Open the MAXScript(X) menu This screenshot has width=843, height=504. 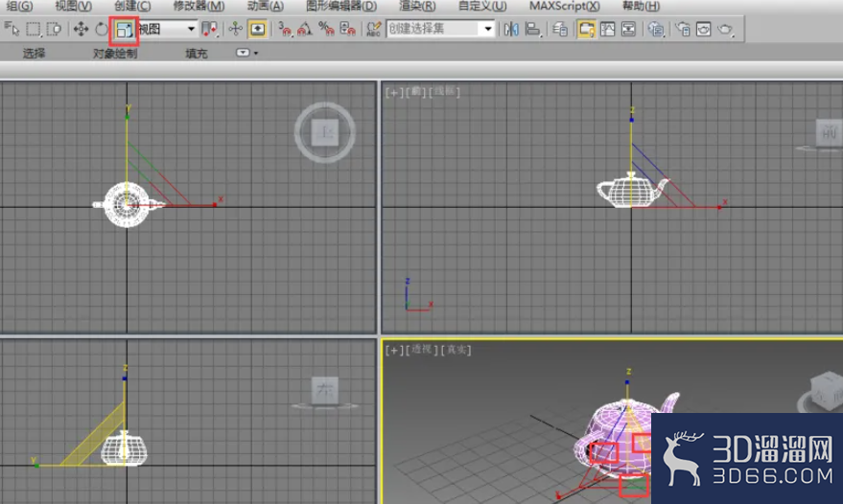point(565,6)
